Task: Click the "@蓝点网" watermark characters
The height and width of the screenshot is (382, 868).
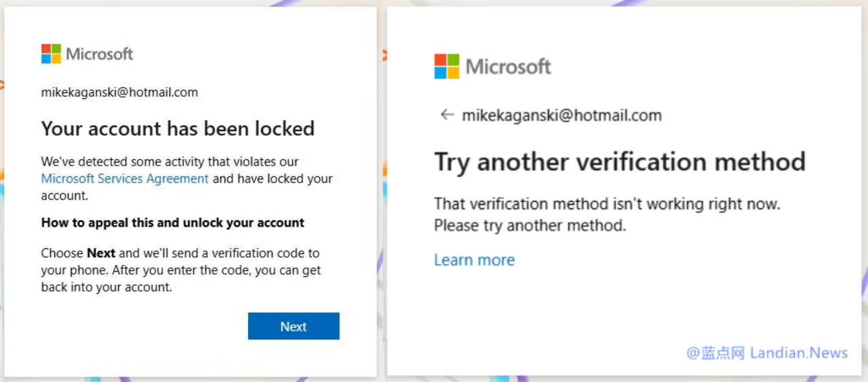Action: click(715, 353)
